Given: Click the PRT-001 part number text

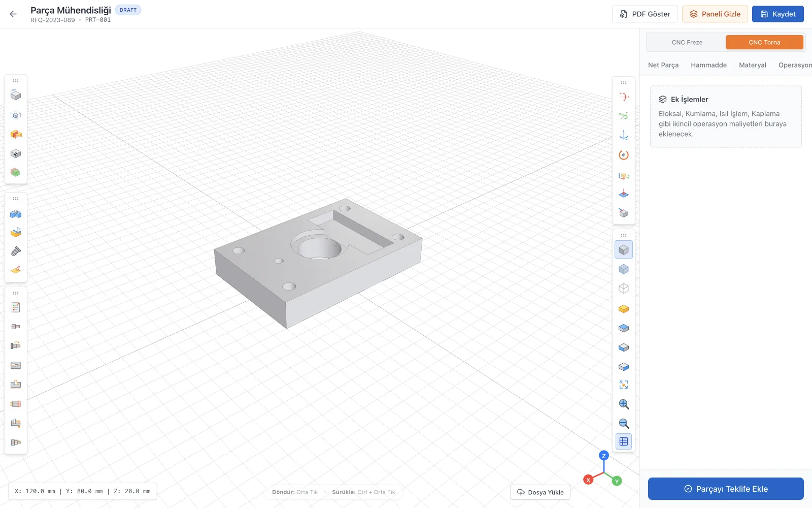Looking at the screenshot, I should point(98,20).
